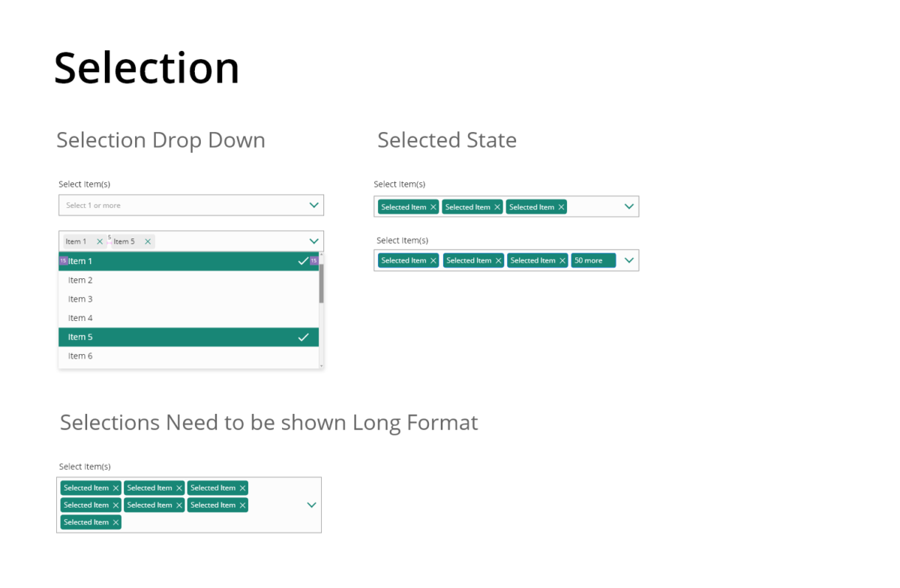Click X on middle Selected Item chip in Long Format
The height and width of the screenshot is (588, 900).
coord(179,505)
